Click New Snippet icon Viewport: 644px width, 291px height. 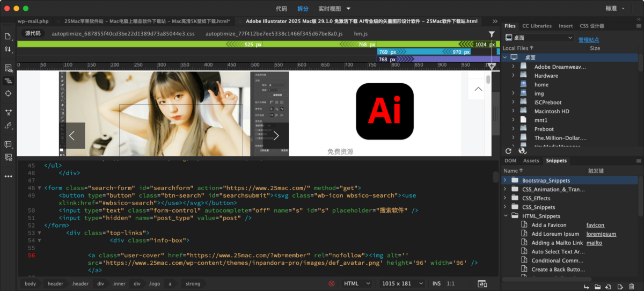click(608, 287)
